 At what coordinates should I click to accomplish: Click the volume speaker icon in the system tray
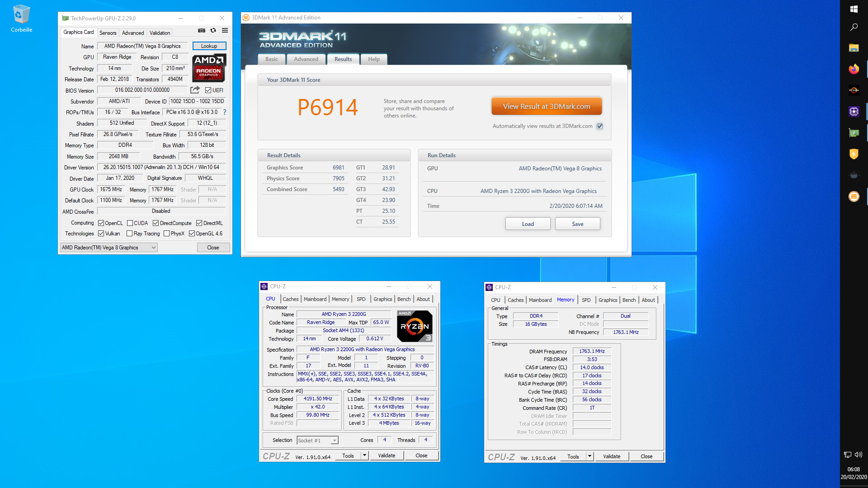859,455
